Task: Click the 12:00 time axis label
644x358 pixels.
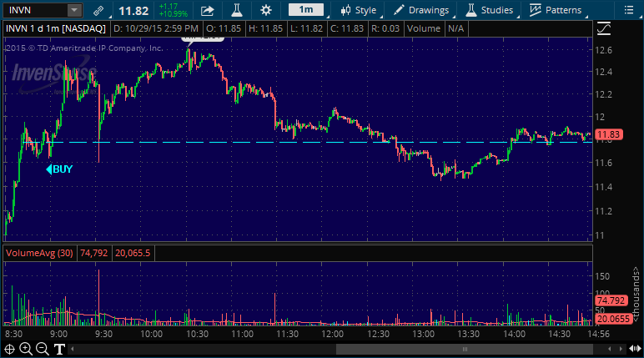Action: pyautogui.click(x=332, y=334)
